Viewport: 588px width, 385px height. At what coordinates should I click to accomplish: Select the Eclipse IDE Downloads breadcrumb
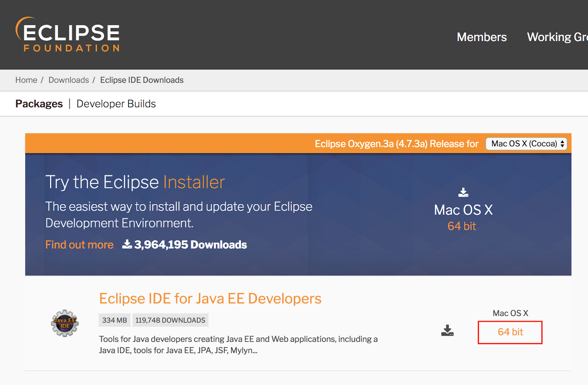pos(142,80)
